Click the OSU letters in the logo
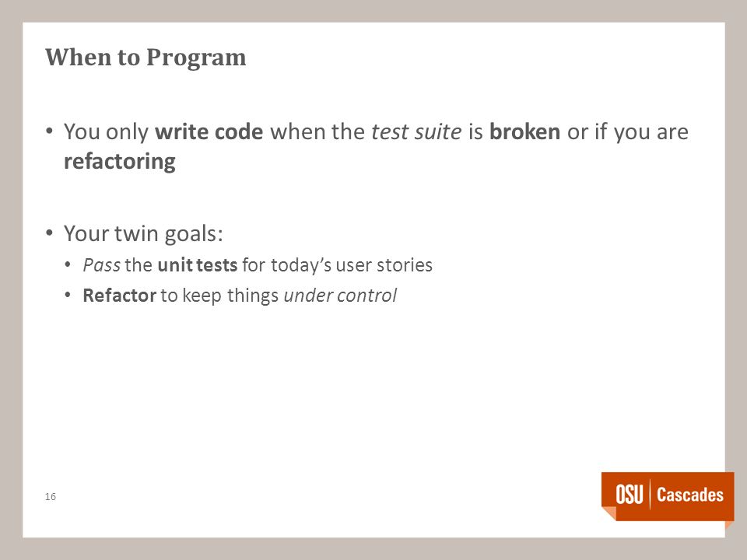Screen dimensions: 747x560 click(x=629, y=495)
